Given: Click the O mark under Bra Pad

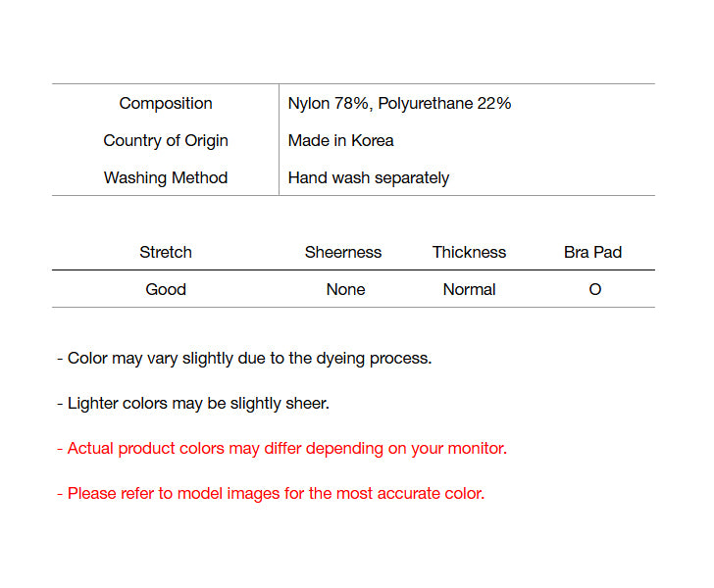Looking at the screenshot, I should (x=594, y=289).
